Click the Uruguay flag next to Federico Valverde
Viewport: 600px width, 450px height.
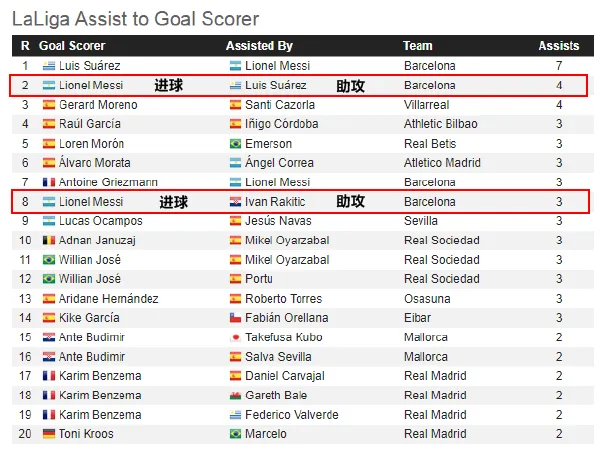click(235, 415)
